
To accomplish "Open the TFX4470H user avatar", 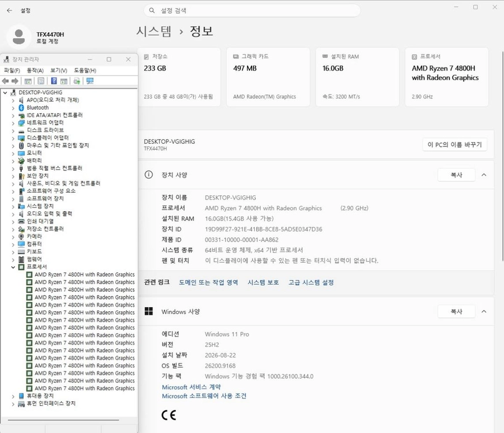I will (18, 37).
